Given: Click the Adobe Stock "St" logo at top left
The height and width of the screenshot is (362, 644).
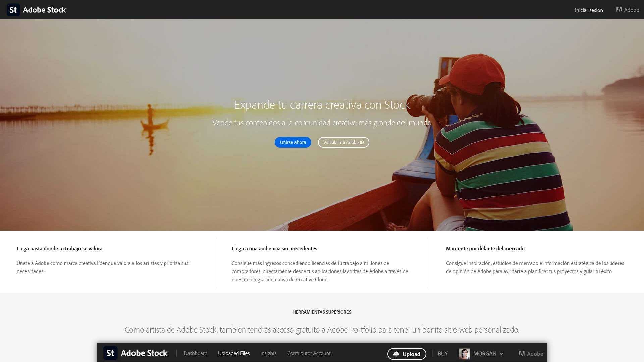Looking at the screenshot, I should [x=13, y=10].
